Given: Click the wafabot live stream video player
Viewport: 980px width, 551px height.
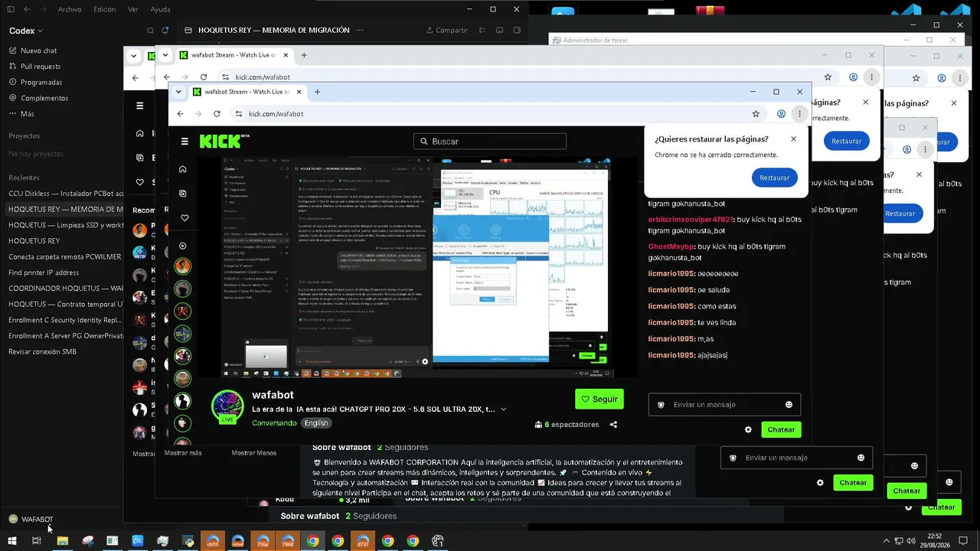Looking at the screenshot, I should click(x=418, y=267).
